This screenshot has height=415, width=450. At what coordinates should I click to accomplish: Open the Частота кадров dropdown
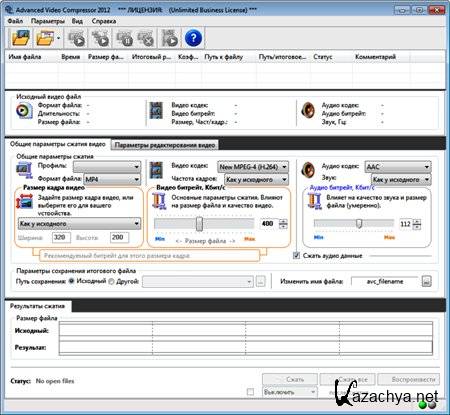[x=256, y=179]
